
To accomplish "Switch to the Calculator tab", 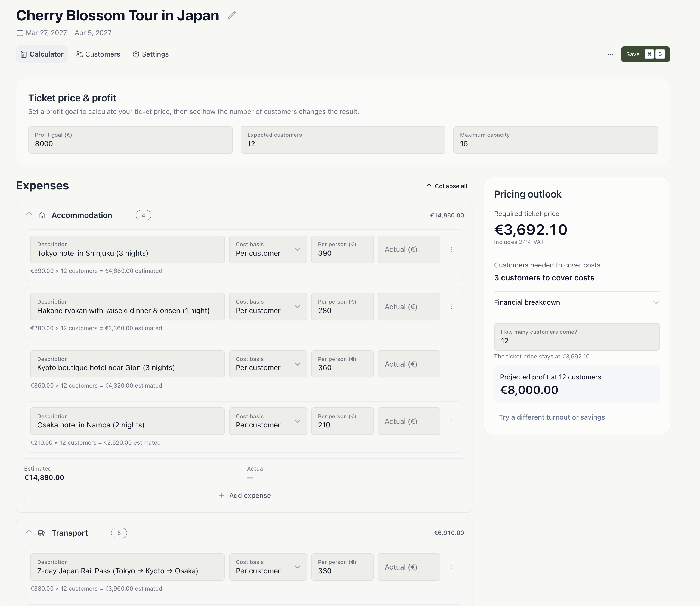I will click(42, 54).
